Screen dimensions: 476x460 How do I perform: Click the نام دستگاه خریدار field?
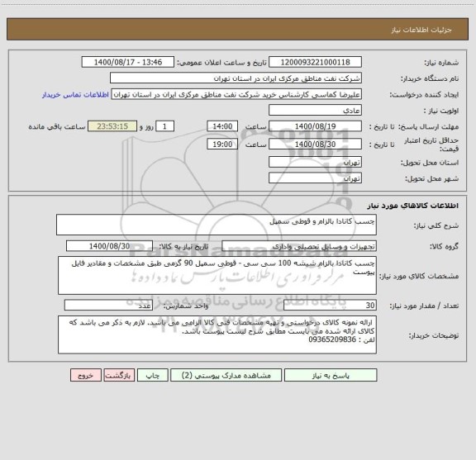(x=236, y=78)
